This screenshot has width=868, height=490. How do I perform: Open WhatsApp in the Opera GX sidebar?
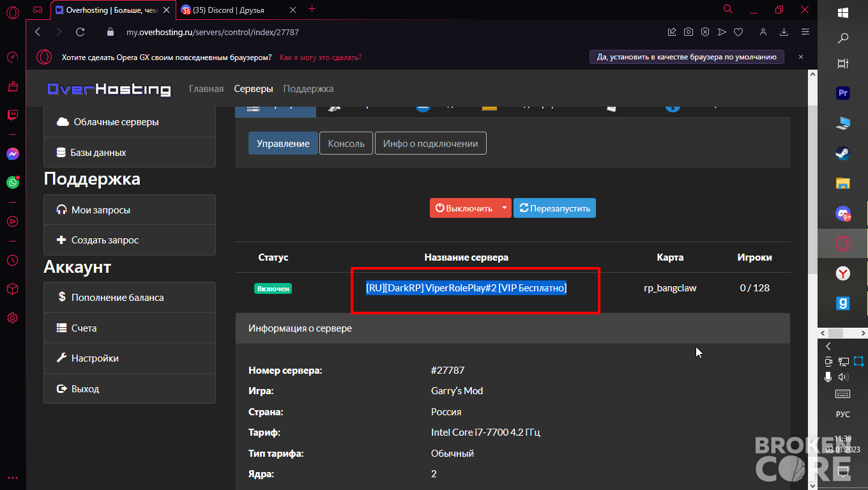(x=13, y=182)
